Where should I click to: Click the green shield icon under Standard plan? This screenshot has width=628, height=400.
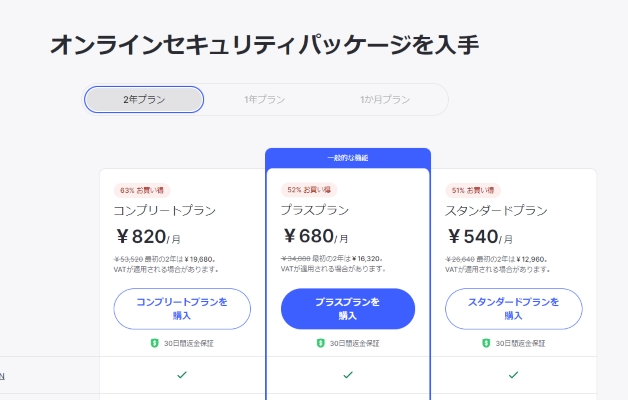484,343
